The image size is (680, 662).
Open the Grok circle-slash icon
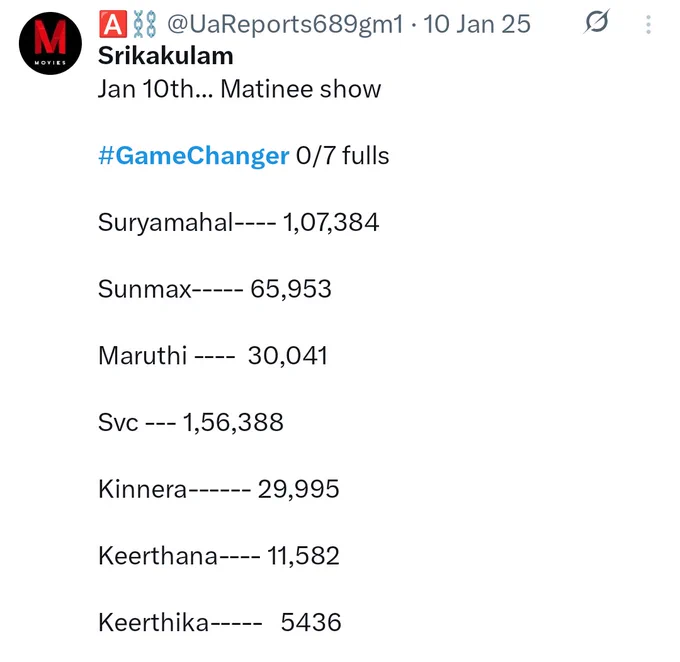[x=597, y=22]
